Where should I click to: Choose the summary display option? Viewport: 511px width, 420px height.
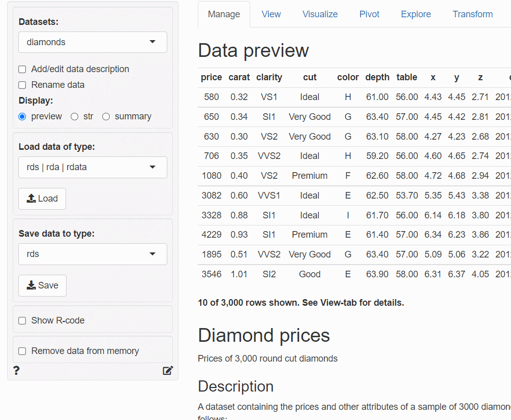[106, 117]
